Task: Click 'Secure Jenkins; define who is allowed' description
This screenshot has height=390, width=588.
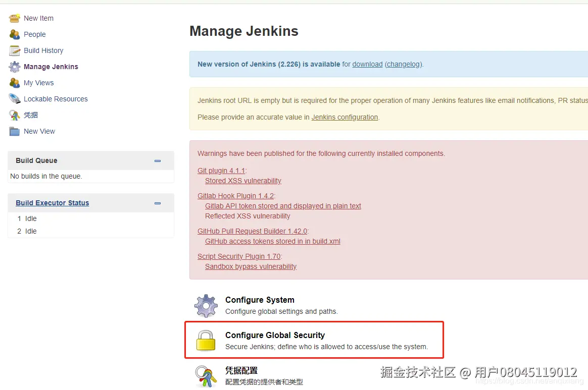Action: [x=327, y=347]
